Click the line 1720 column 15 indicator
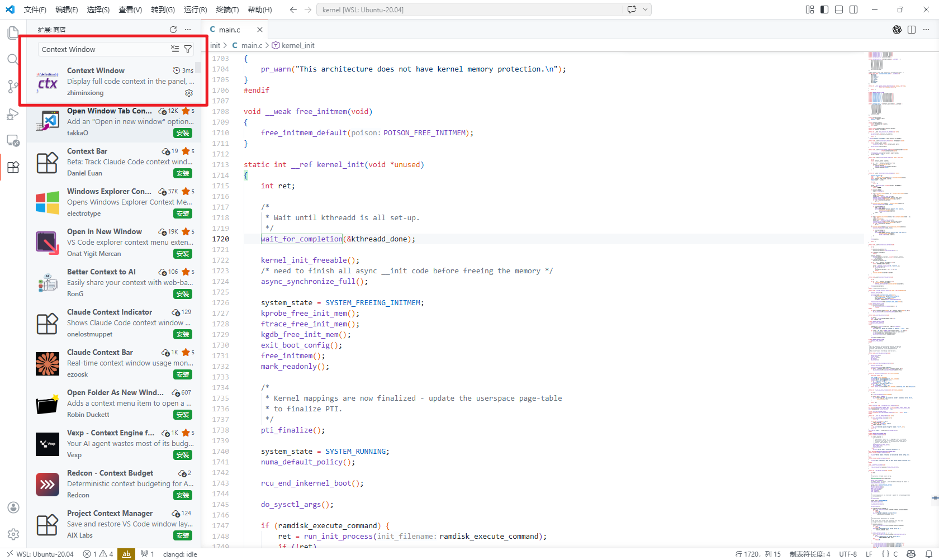 pyautogui.click(x=758, y=554)
